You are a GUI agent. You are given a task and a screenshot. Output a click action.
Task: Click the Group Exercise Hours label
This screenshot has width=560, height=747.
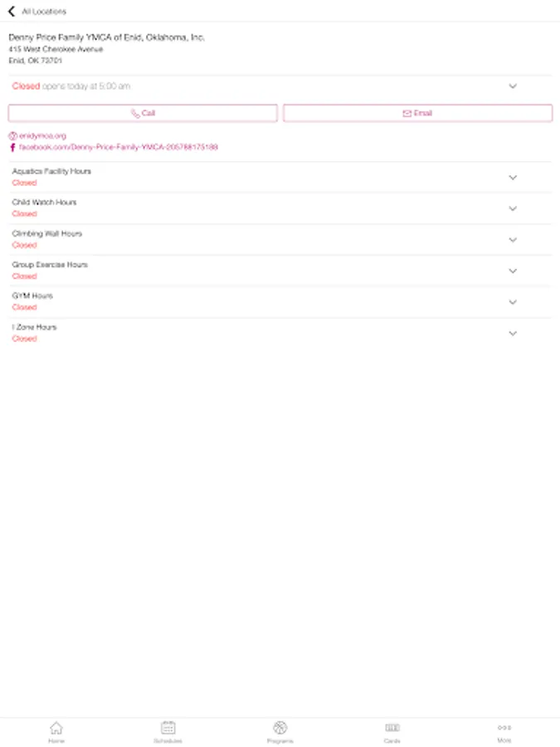(50, 265)
